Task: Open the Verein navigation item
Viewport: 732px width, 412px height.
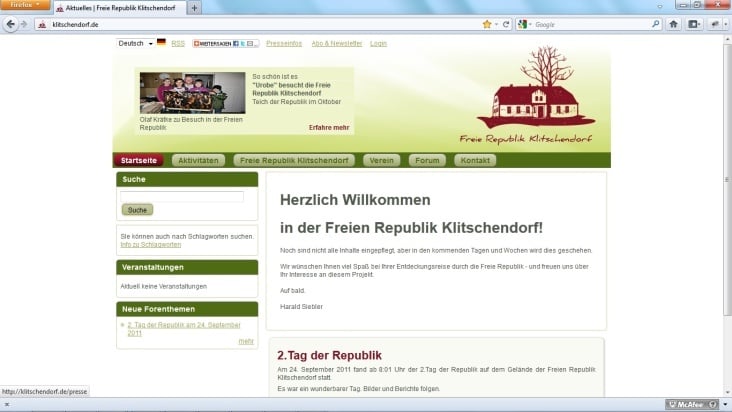Action: pos(381,160)
